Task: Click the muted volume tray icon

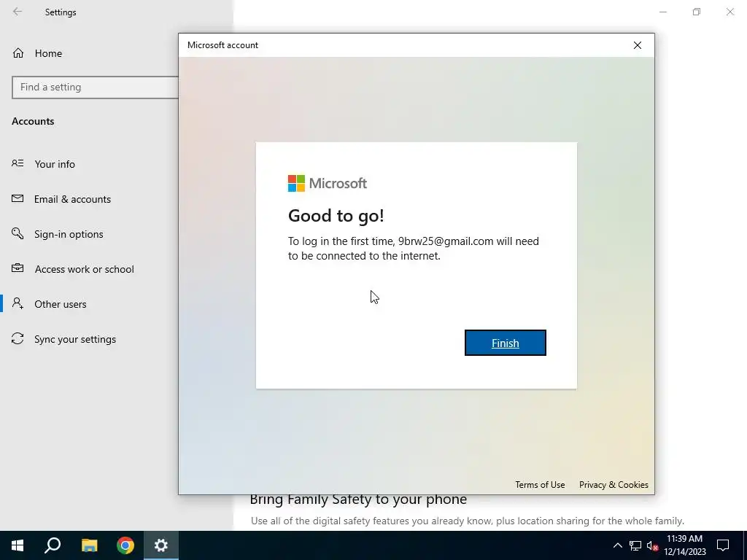Action: [652, 545]
